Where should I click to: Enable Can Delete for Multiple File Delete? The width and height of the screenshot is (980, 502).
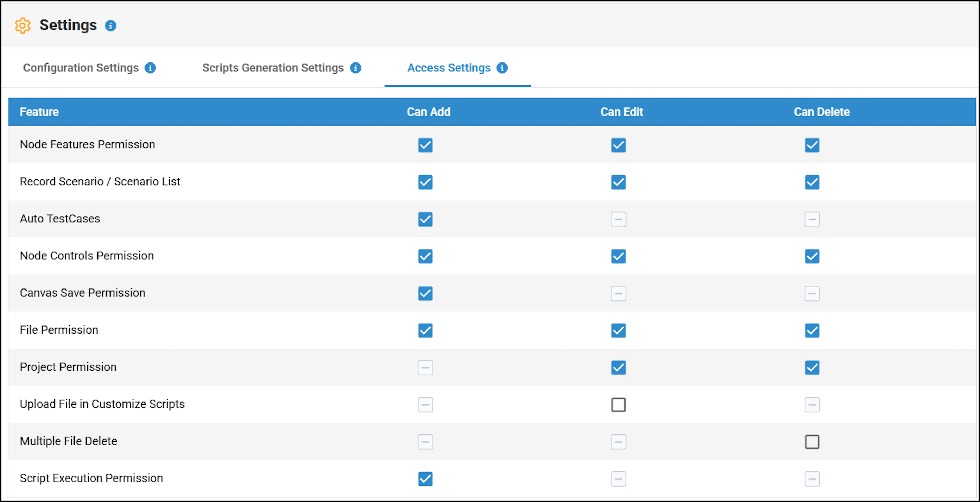(812, 442)
